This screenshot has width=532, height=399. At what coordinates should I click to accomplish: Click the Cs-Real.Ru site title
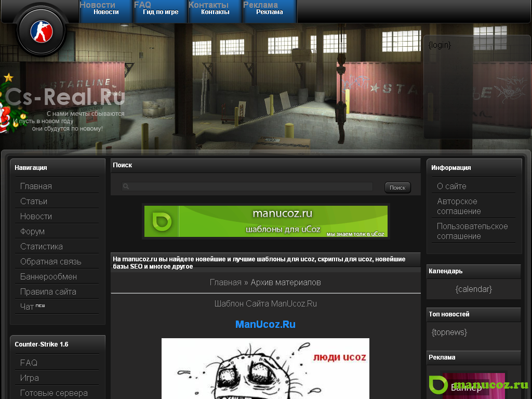pos(65,97)
